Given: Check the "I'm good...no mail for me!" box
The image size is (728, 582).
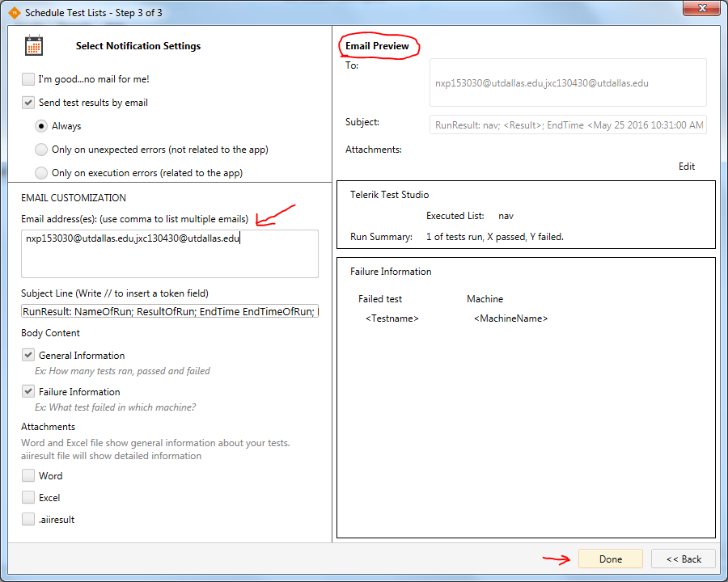Looking at the screenshot, I should [29, 79].
